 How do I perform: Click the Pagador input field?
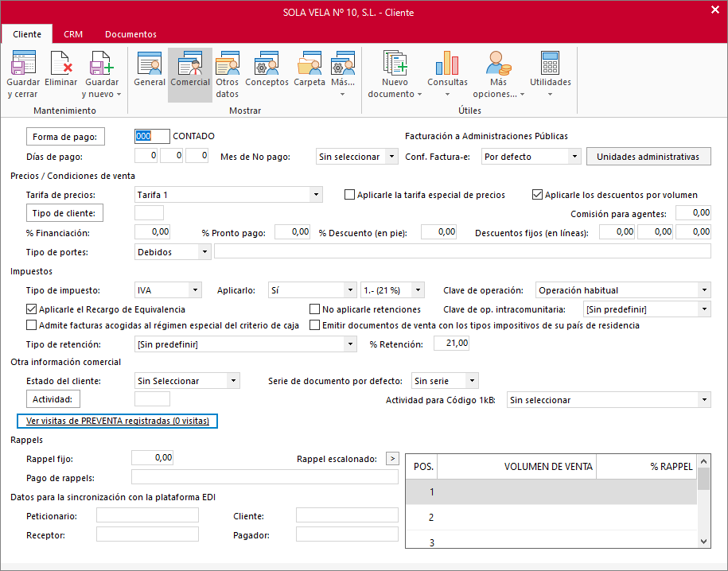click(347, 534)
